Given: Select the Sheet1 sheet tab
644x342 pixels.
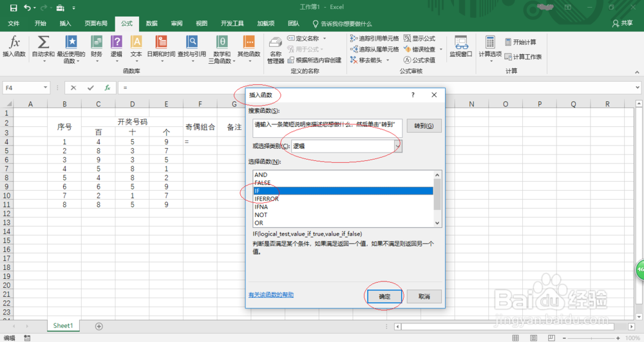Looking at the screenshot, I should click(63, 326).
